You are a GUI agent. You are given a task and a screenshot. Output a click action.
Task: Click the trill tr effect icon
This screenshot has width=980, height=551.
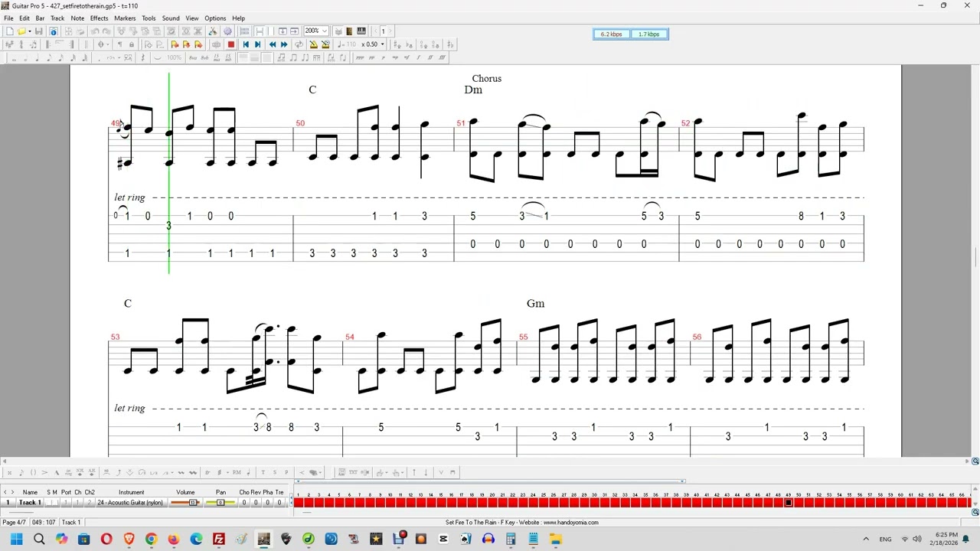click(207, 472)
